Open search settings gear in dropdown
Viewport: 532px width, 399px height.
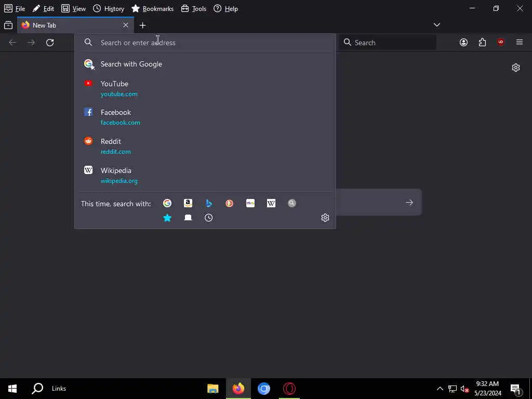pyautogui.click(x=325, y=218)
